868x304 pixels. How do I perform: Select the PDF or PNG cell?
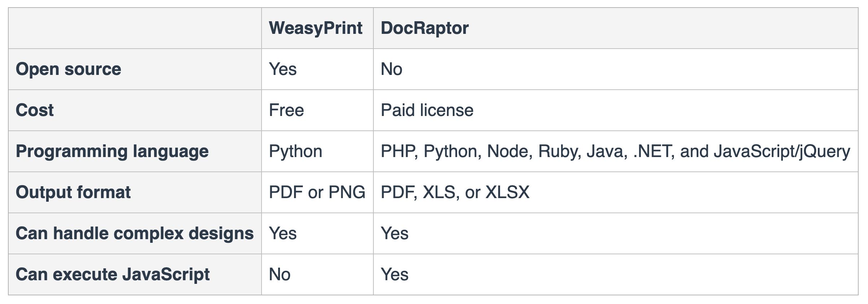317,192
